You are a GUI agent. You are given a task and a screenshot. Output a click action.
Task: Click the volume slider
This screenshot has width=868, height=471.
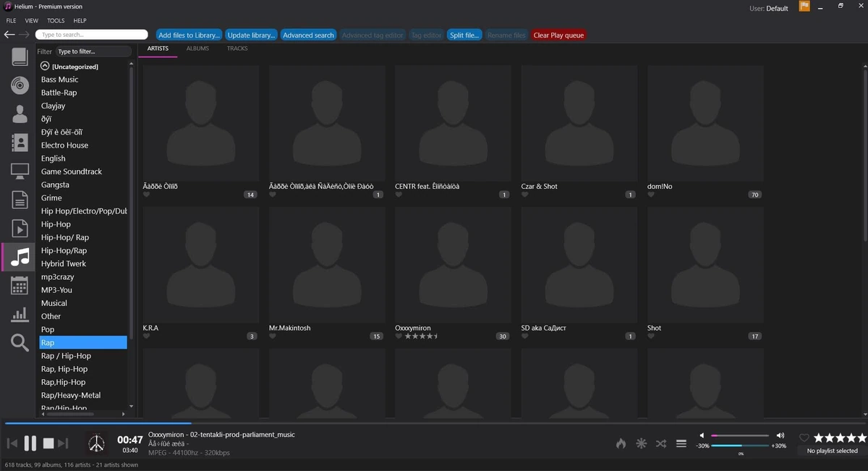740,436
